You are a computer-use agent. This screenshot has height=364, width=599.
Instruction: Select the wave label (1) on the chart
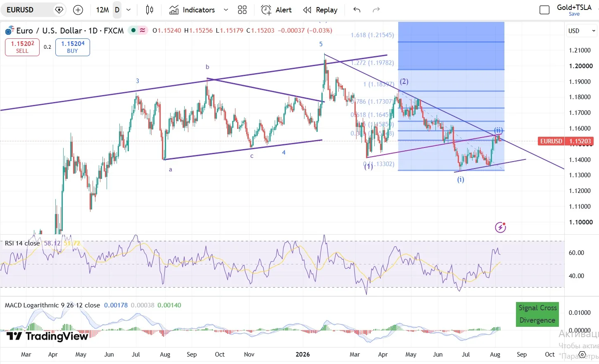click(x=368, y=167)
